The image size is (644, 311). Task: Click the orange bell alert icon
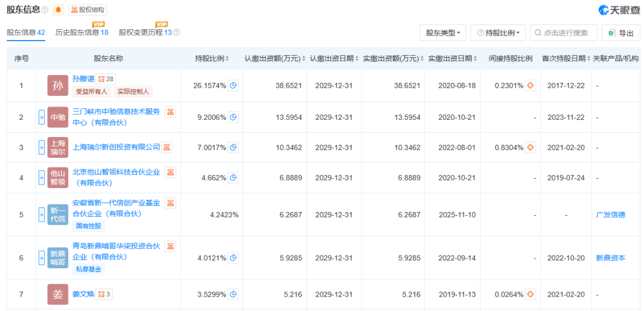tap(58, 10)
